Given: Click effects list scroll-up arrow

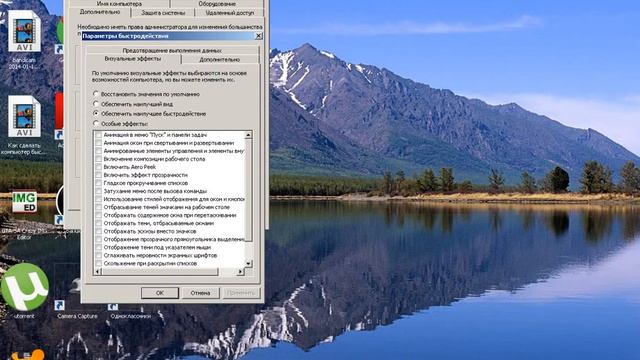Looking at the screenshot, I should [x=248, y=135].
